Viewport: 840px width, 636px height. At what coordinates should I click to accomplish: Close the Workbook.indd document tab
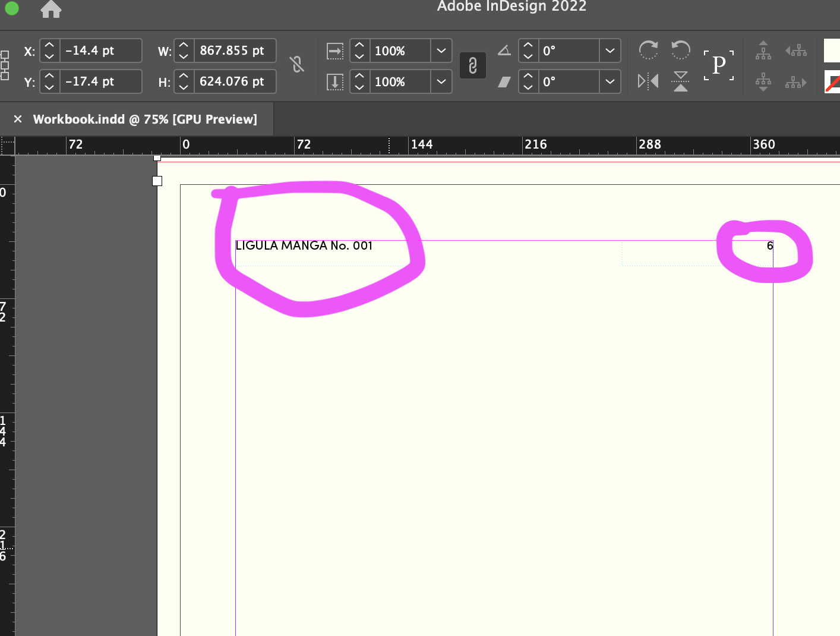click(x=18, y=119)
